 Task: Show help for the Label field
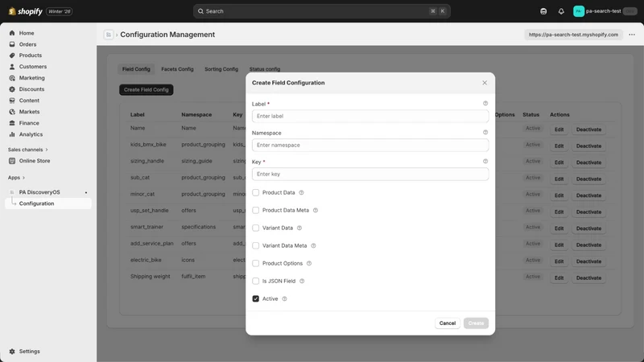[x=485, y=104]
